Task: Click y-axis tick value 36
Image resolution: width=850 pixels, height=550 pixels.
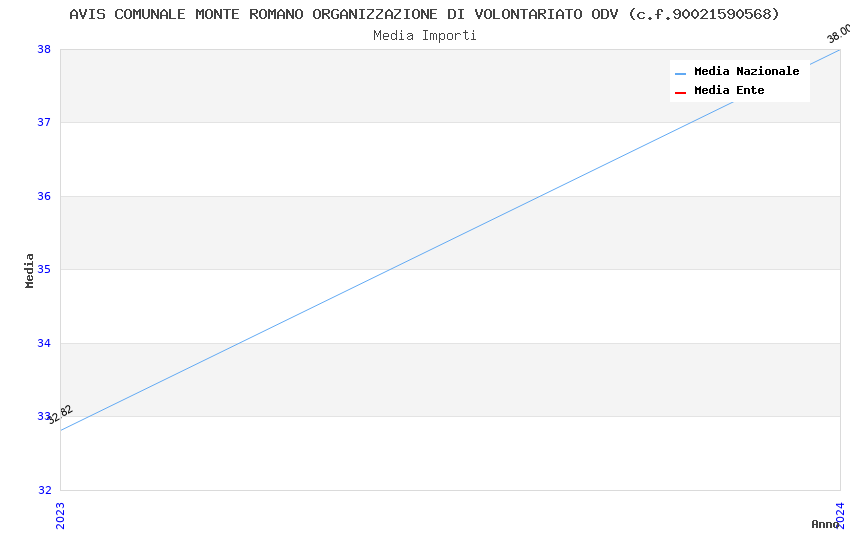Action: pyautogui.click(x=44, y=196)
